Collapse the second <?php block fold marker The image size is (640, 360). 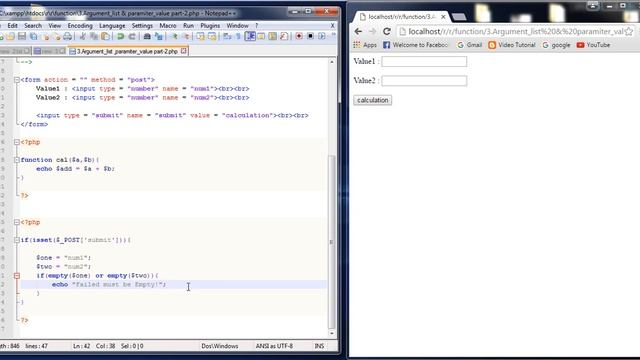point(17,222)
